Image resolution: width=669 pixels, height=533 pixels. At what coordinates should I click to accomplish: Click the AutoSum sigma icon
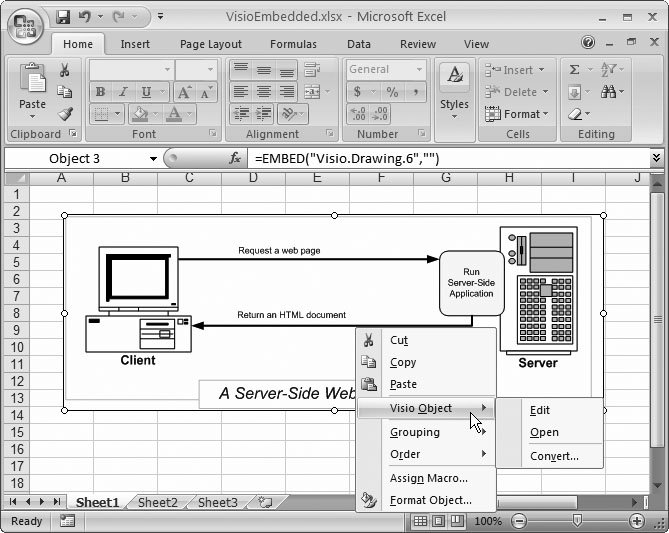coord(575,70)
